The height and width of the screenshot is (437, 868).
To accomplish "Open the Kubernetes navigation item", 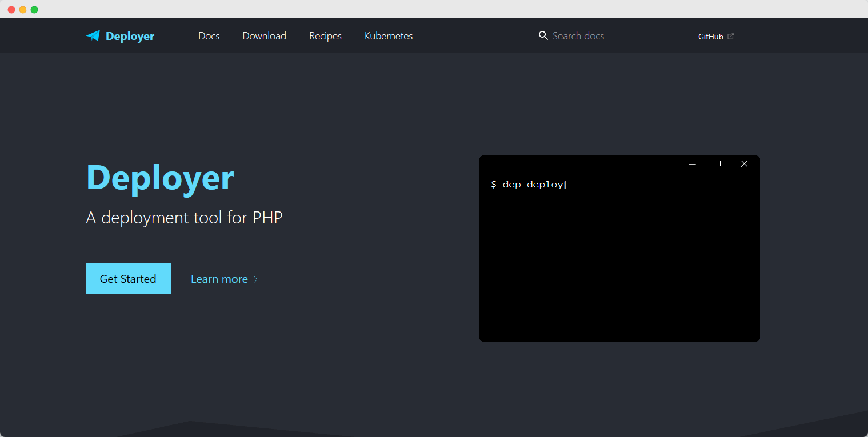I will tap(389, 36).
